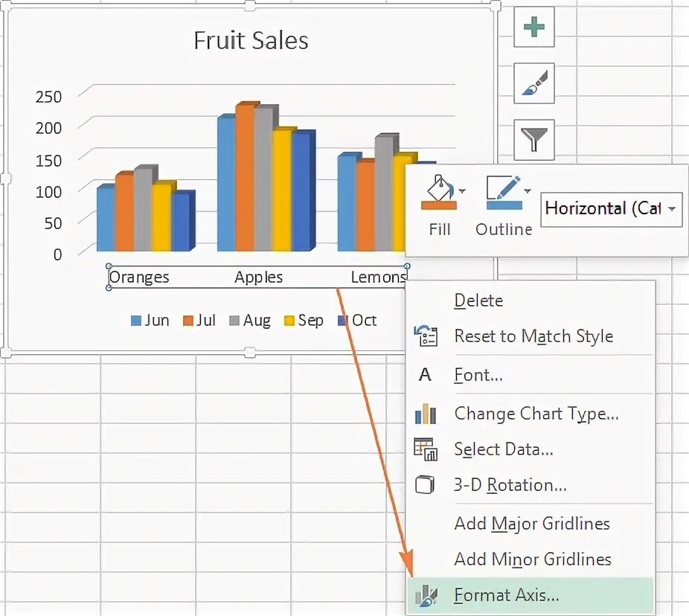689x616 pixels.
Task: Click the Fill paint bucket icon
Action: pyautogui.click(x=438, y=192)
